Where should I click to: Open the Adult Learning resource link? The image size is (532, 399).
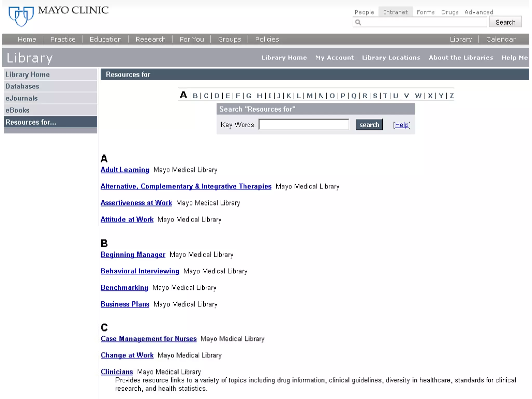[x=125, y=170]
